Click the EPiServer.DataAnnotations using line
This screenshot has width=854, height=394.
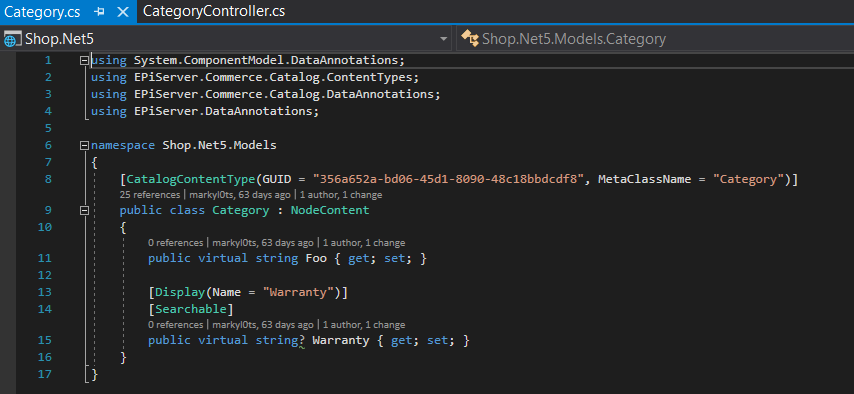point(205,111)
